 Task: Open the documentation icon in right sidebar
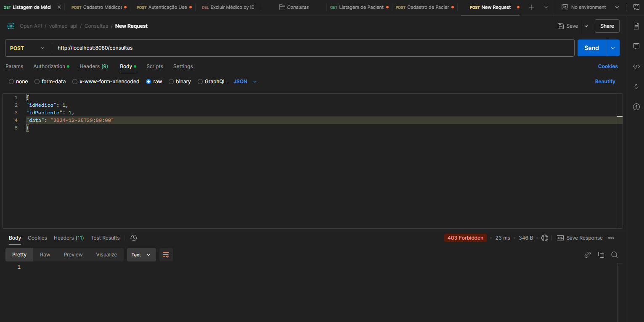tap(636, 26)
